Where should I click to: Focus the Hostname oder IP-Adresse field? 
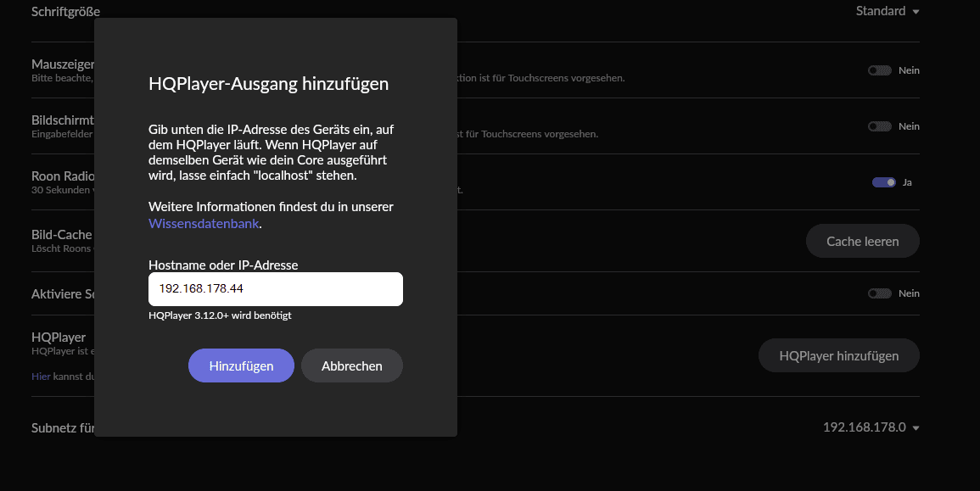(x=276, y=288)
